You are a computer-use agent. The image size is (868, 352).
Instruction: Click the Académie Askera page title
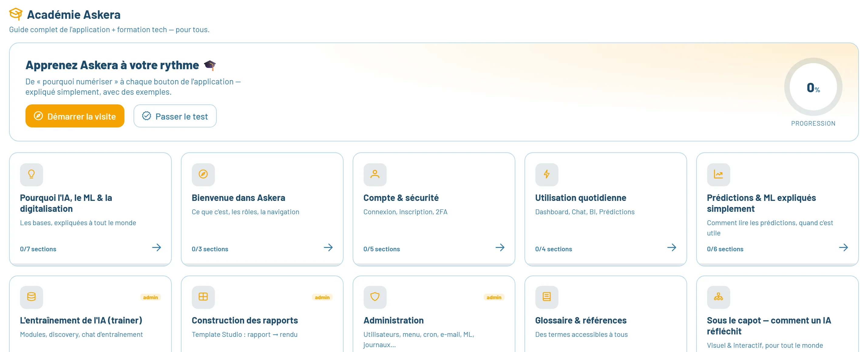[x=74, y=15]
